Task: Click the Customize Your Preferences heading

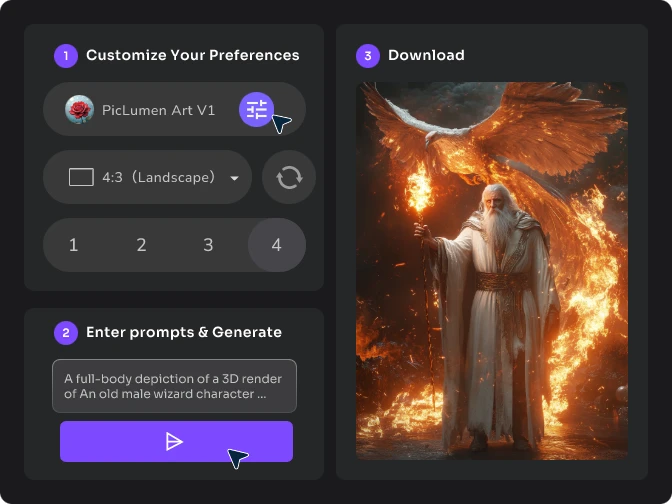Action: (192, 56)
